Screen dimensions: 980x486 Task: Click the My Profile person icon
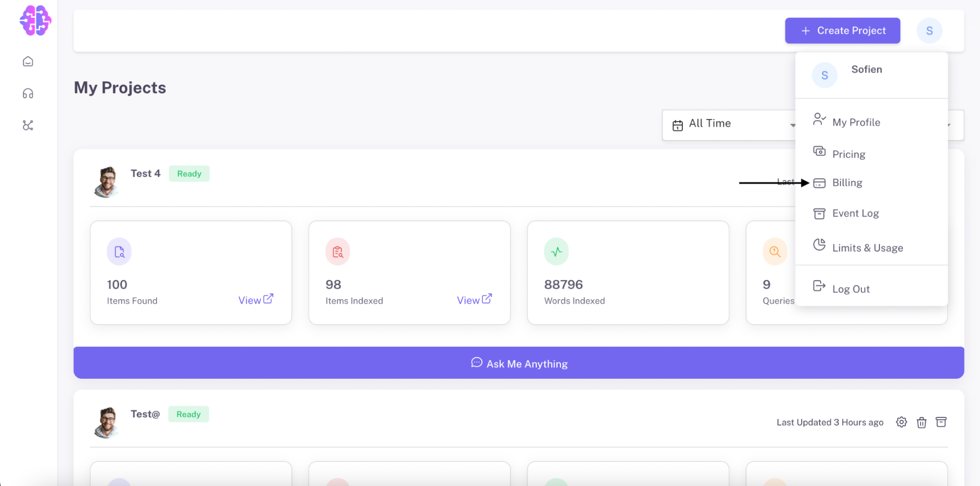(x=819, y=119)
